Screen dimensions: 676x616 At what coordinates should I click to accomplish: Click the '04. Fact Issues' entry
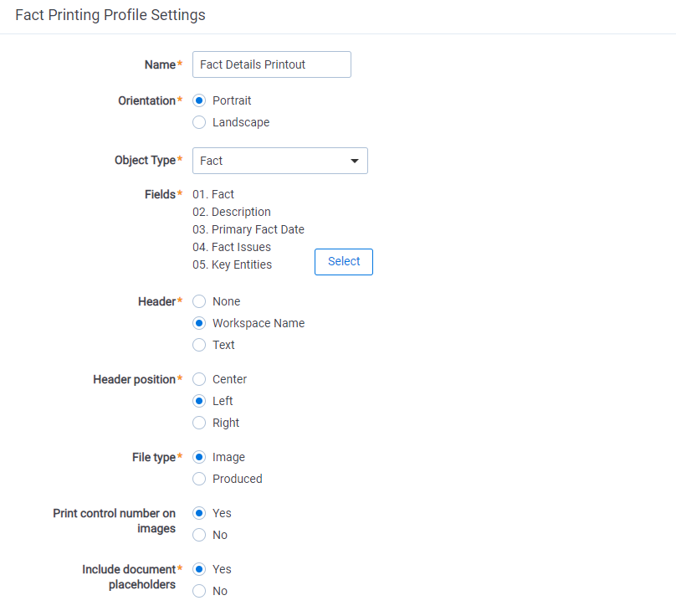(232, 247)
